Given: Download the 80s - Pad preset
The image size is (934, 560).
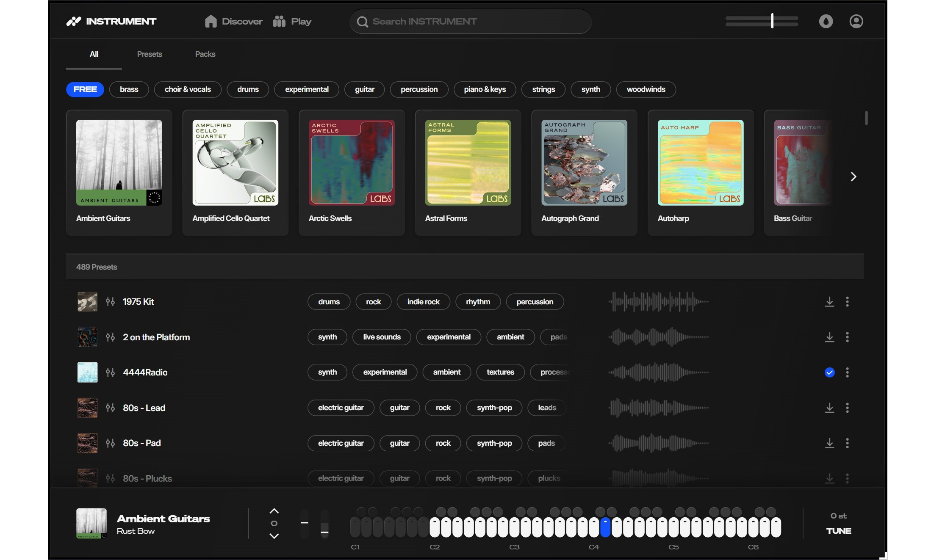Looking at the screenshot, I should tap(829, 443).
